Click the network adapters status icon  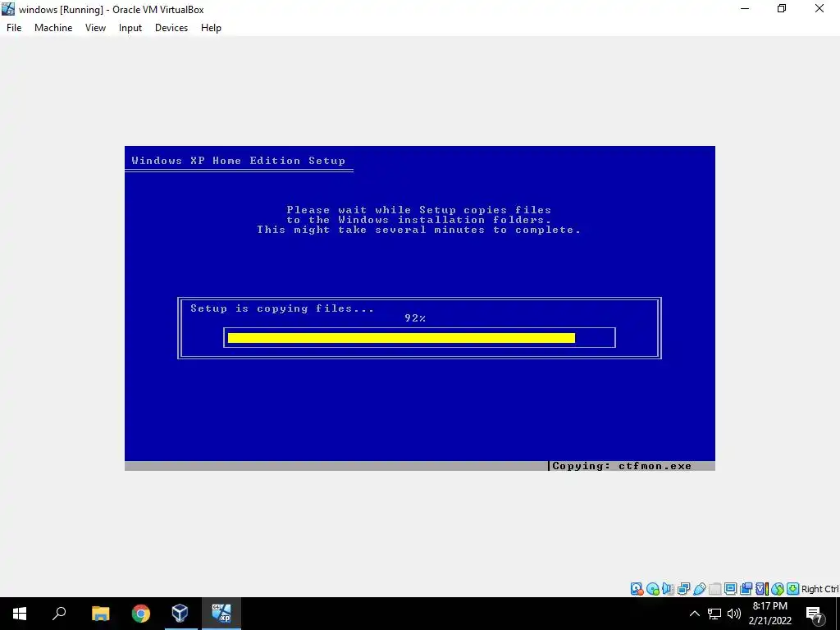tap(683, 589)
